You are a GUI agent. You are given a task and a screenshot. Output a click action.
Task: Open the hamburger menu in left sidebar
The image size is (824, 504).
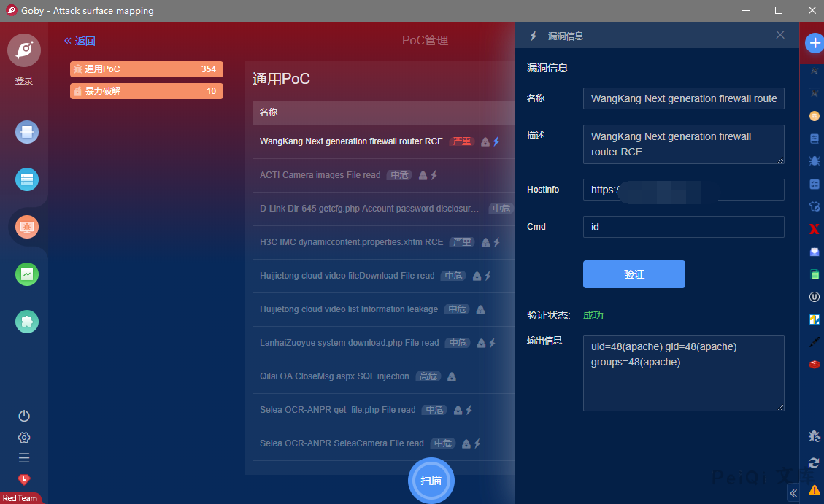24,458
